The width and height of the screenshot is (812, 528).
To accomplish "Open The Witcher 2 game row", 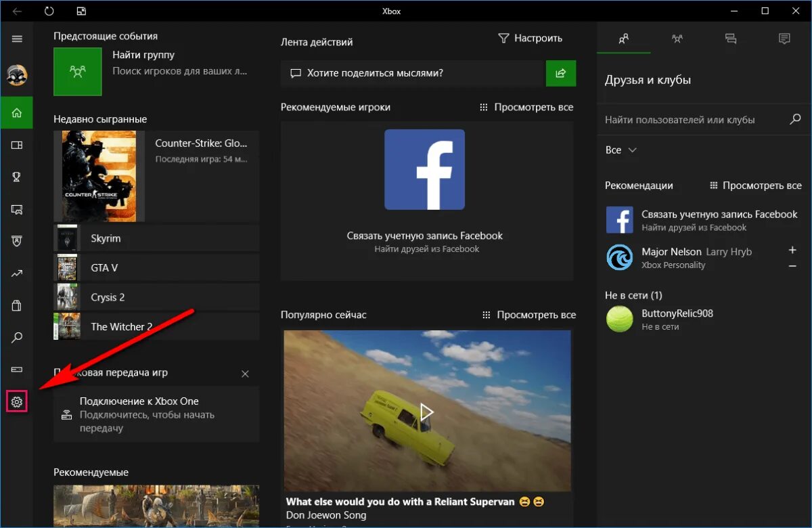I will point(156,326).
